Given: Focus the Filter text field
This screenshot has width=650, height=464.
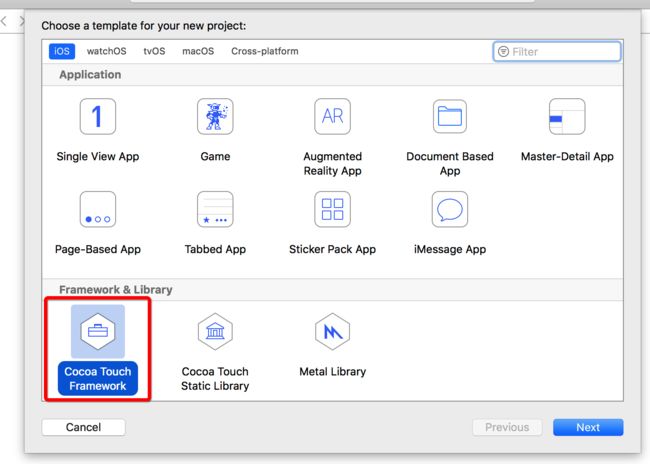Looking at the screenshot, I should 557,51.
